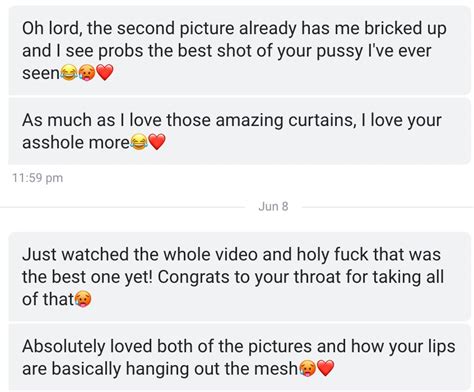474x392 pixels.
Task: Click the 11:59 pm timestamp
Action: 38,178
